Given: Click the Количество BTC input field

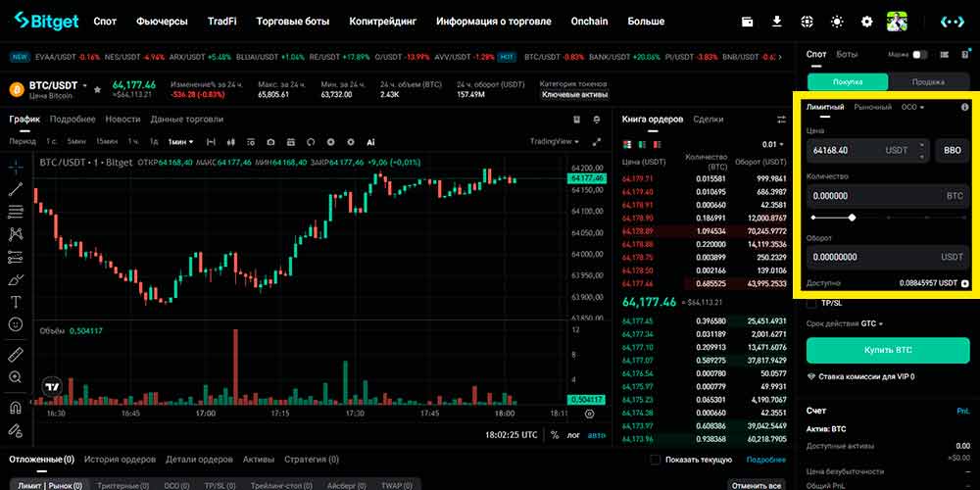Looking at the screenshot, I should pyautogui.click(x=888, y=196).
